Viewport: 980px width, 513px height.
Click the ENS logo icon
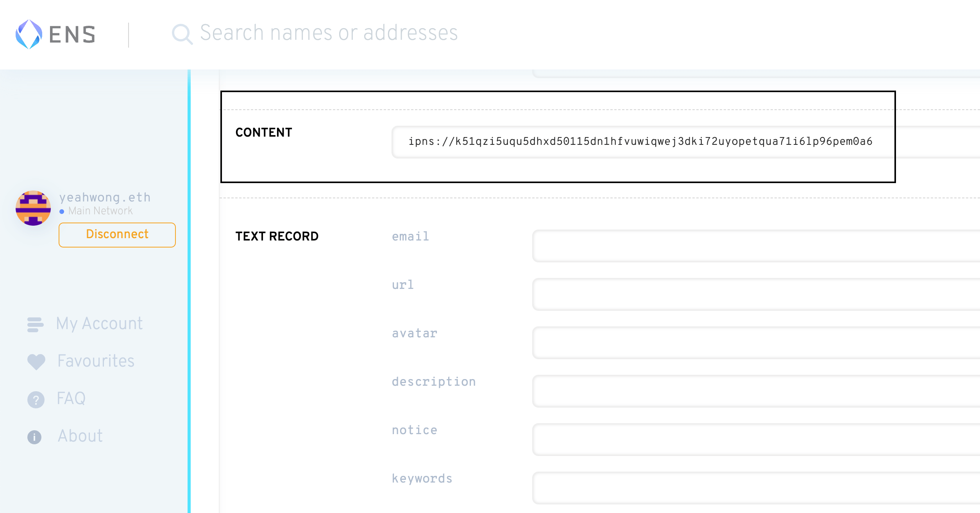pos(29,34)
